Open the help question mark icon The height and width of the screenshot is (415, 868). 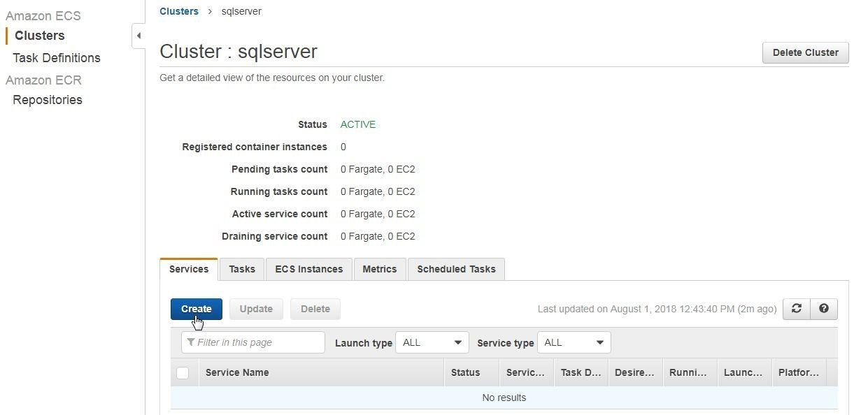[823, 309]
